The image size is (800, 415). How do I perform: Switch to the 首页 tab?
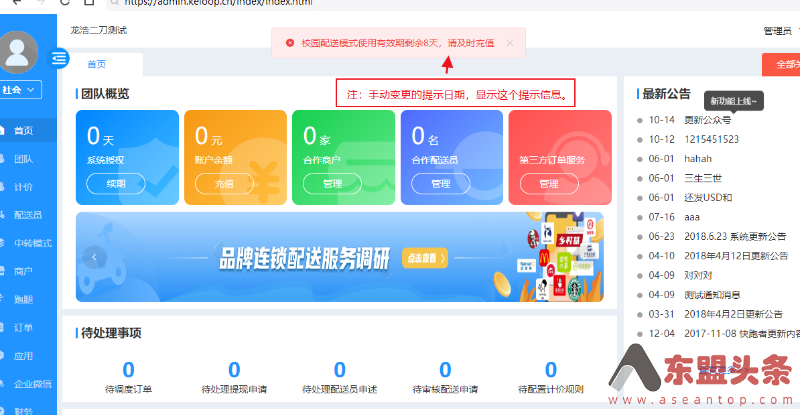pos(98,65)
